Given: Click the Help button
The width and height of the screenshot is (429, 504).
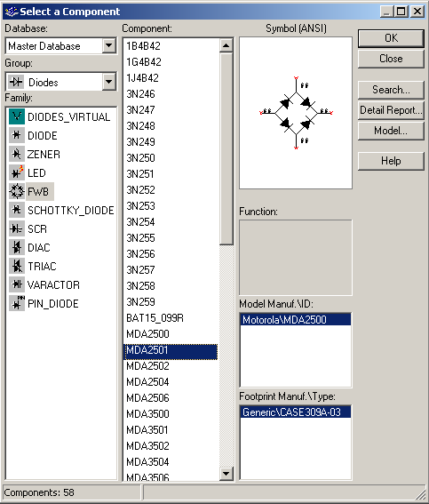Looking at the screenshot, I should pos(391,161).
